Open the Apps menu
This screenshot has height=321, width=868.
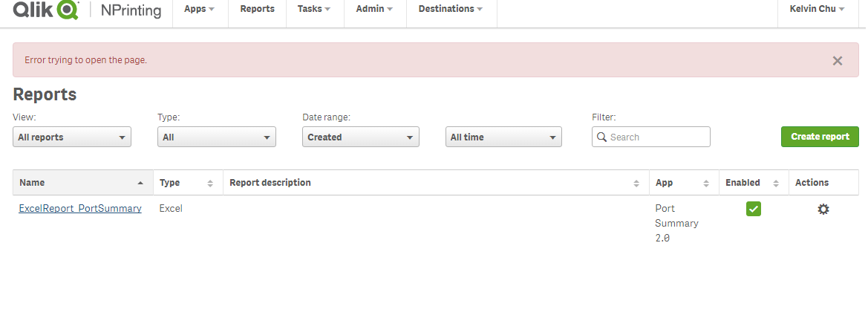[x=200, y=9]
